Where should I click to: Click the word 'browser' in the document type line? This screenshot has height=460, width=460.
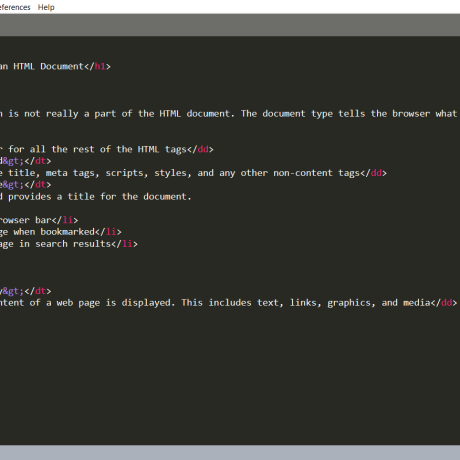coord(411,114)
